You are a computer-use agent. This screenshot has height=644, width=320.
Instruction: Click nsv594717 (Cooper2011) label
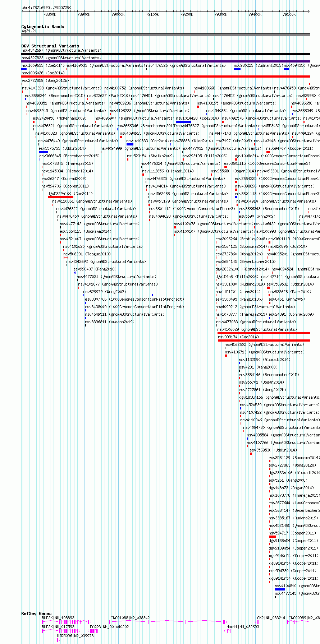292,533
